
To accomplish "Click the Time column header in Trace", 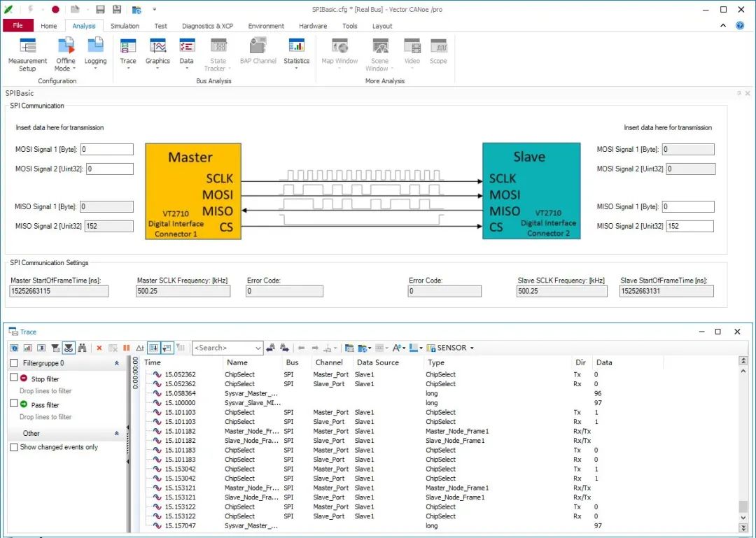I will (x=153, y=362).
